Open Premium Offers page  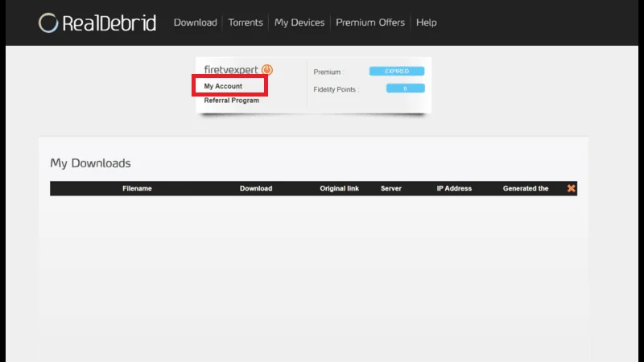pyautogui.click(x=370, y=23)
